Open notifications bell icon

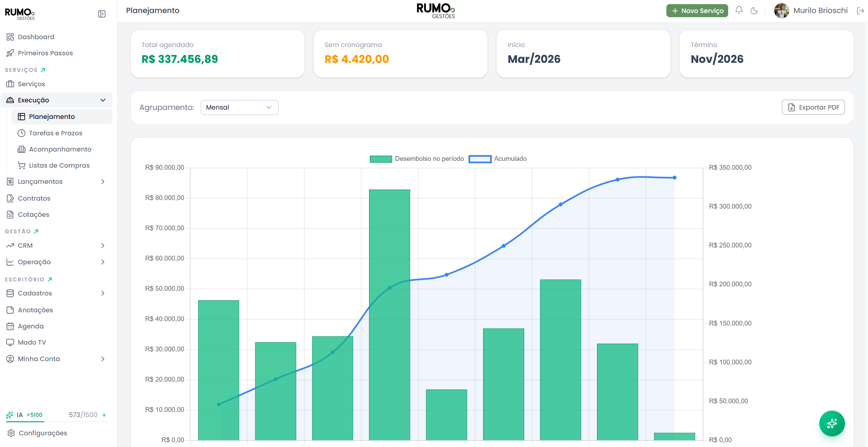tap(739, 10)
